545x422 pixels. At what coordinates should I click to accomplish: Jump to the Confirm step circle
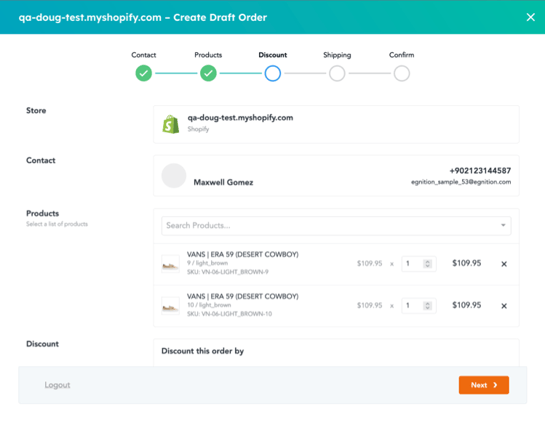(x=401, y=73)
